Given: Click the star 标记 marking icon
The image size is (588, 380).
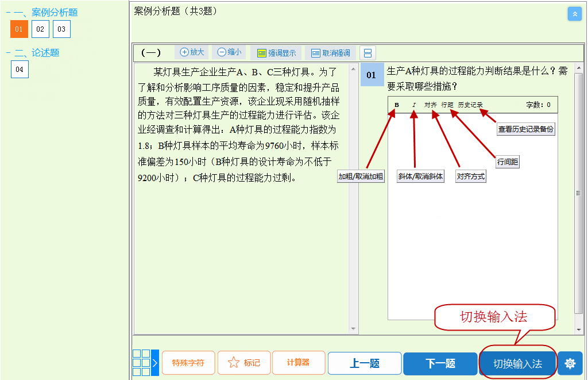Looking at the screenshot, I should pos(243,363).
